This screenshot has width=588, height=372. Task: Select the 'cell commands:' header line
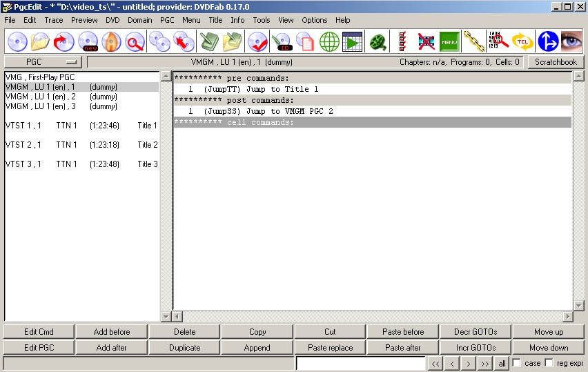[373, 122]
